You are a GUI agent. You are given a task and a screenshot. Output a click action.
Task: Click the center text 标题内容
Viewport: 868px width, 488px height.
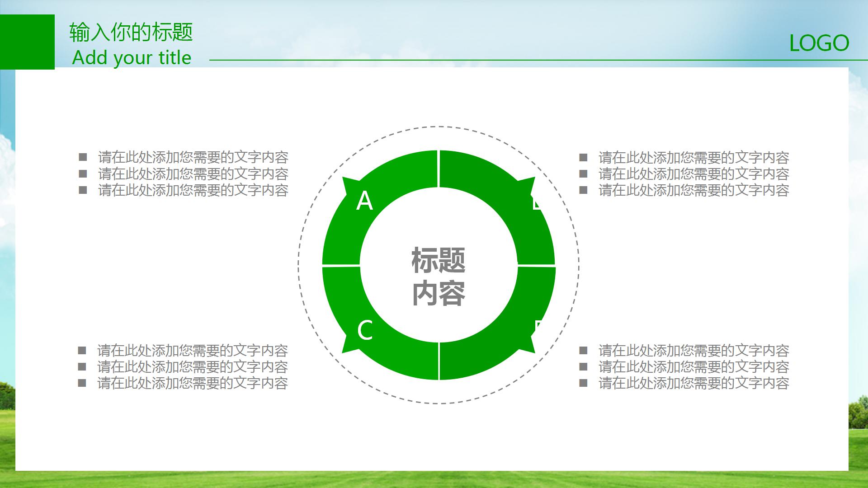point(438,277)
